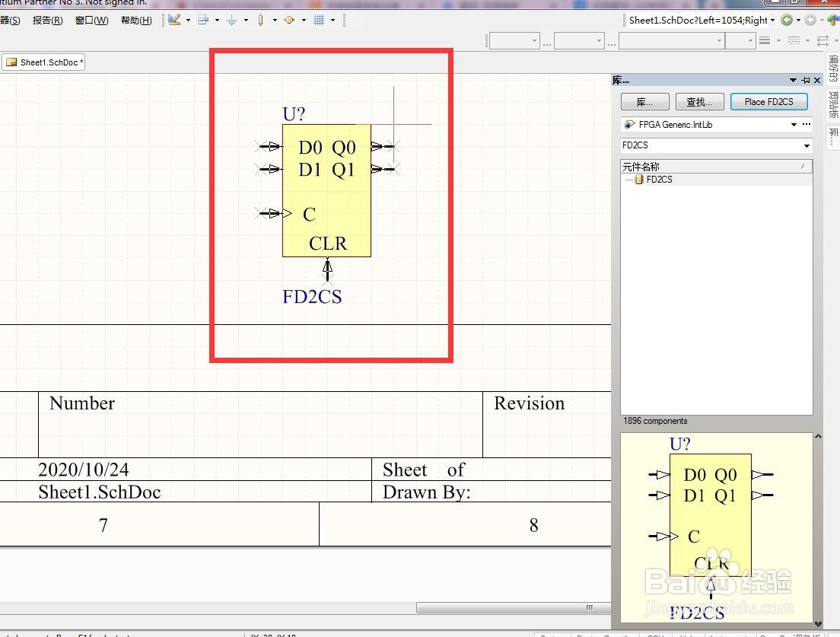
Task: Click the drawing utility tools icon
Action: pyautogui.click(x=174, y=21)
